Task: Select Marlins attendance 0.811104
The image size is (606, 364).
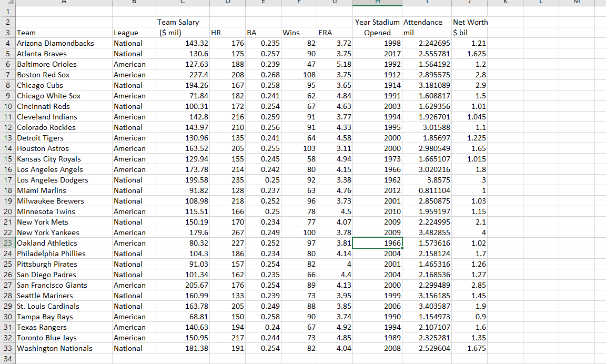Action: [427, 190]
